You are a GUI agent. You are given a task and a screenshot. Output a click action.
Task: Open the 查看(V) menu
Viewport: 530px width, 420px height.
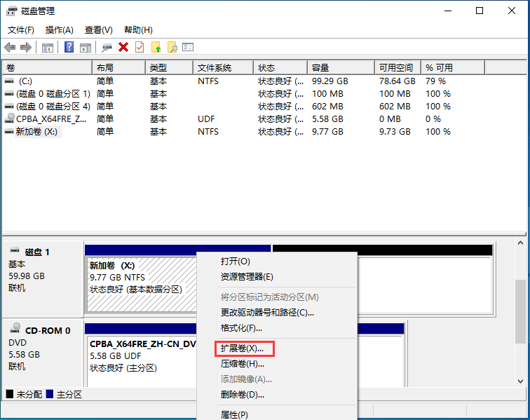click(x=99, y=30)
